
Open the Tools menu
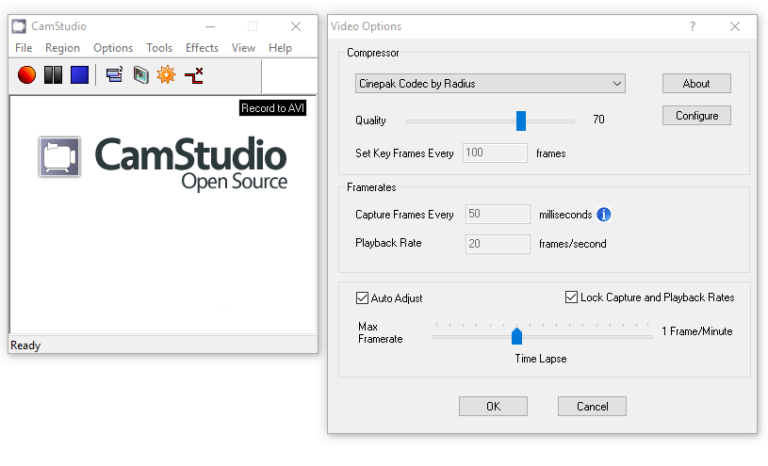[159, 48]
